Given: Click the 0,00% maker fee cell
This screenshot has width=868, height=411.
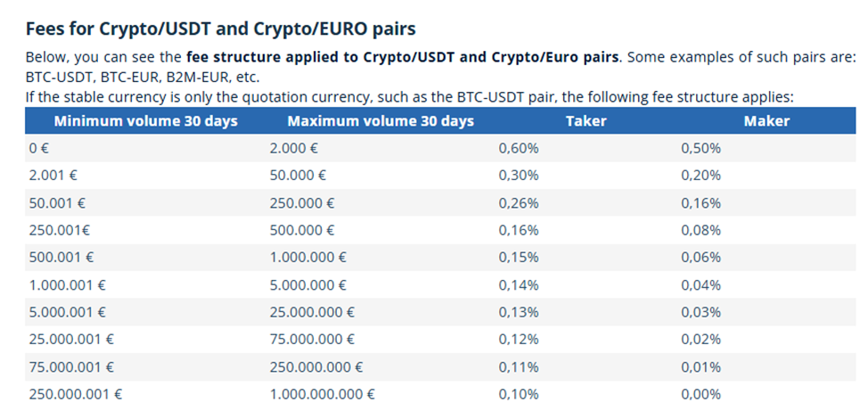Looking at the screenshot, I should [700, 394].
